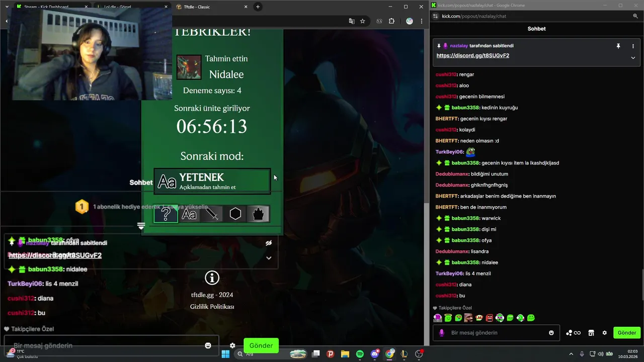Screen dimensions: 644x362
Task: Click the purple microphone icon in popout chat input
Action: 442,333
